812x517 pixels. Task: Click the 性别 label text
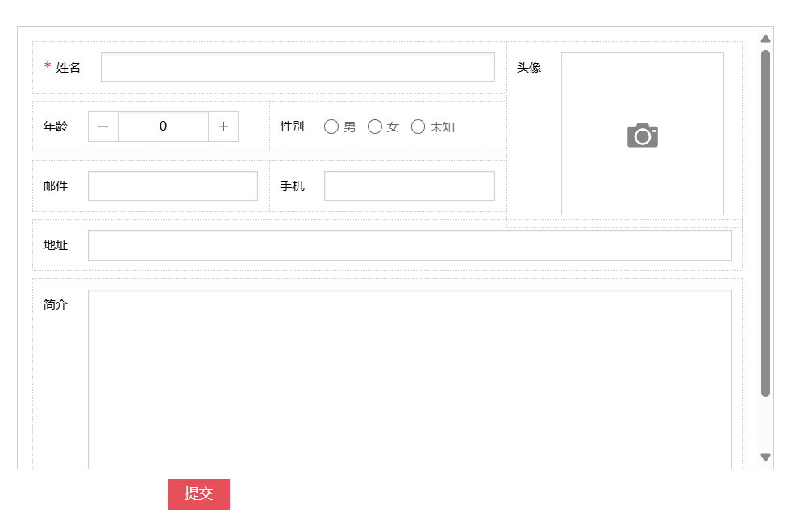pos(292,127)
